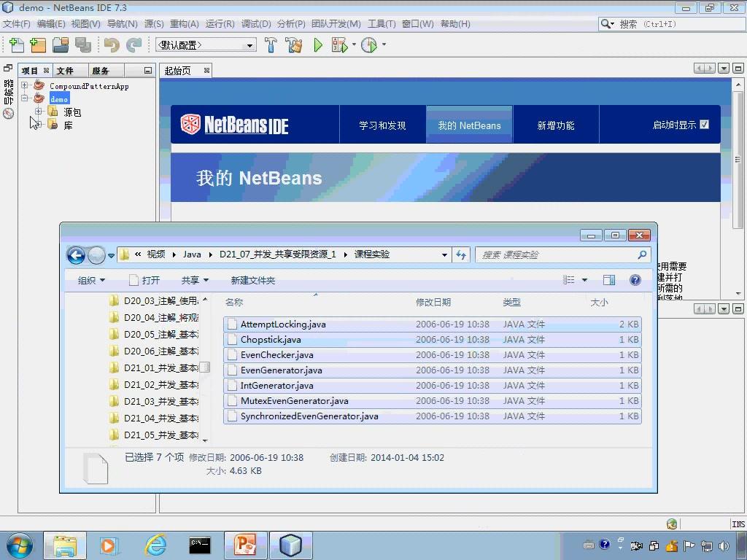Screen dimensions: 747x560
Task: Select Chopstick.java file
Action: coord(432,340)
